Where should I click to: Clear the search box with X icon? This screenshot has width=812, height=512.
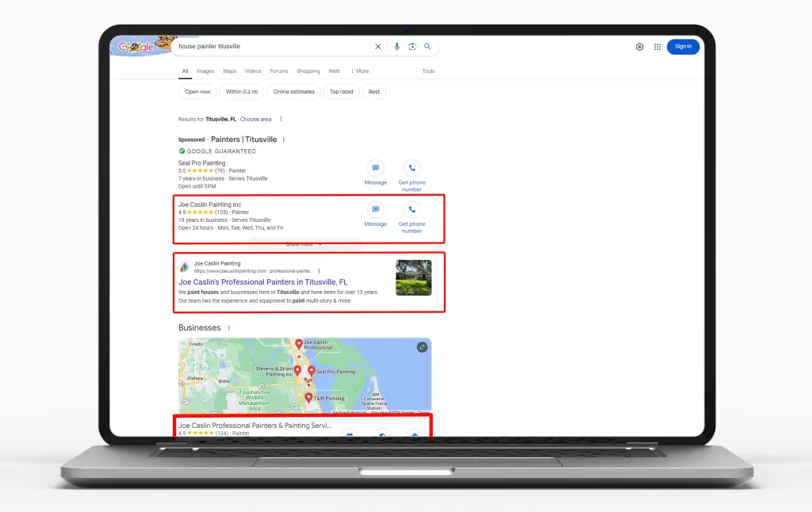tap(378, 47)
